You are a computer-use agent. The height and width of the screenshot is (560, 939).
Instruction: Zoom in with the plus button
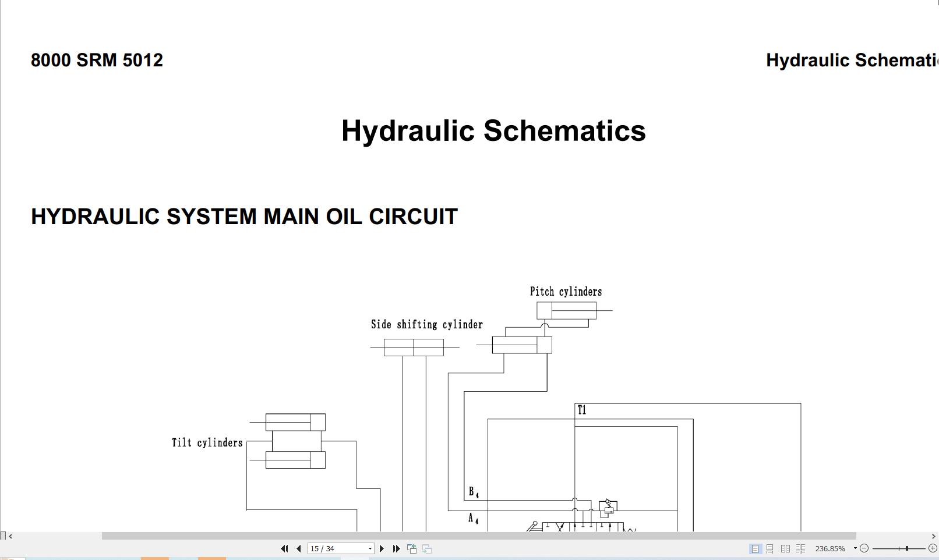point(933,548)
